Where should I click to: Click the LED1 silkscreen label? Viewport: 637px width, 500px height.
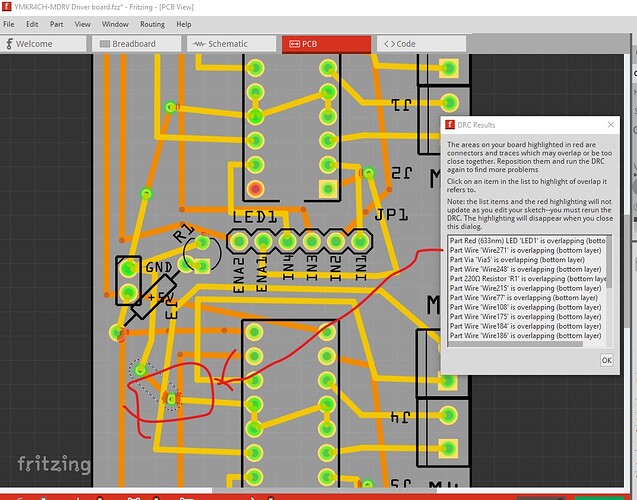point(255,217)
